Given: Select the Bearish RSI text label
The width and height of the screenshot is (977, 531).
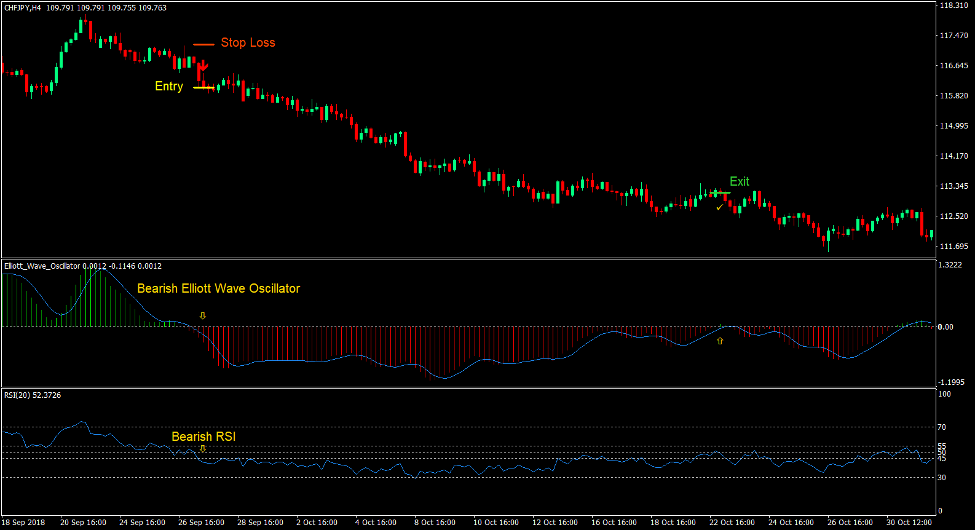Looking at the screenshot, I should click(x=204, y=436).
